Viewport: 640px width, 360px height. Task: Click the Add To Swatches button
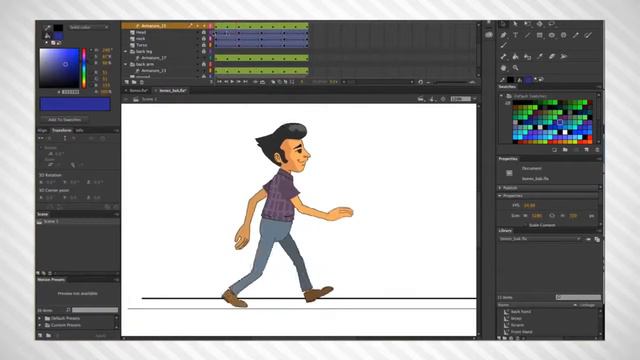(64, 120)
